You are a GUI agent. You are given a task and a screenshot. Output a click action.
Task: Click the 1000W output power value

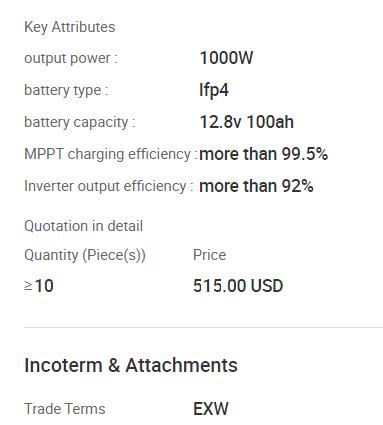pos(226,58)
